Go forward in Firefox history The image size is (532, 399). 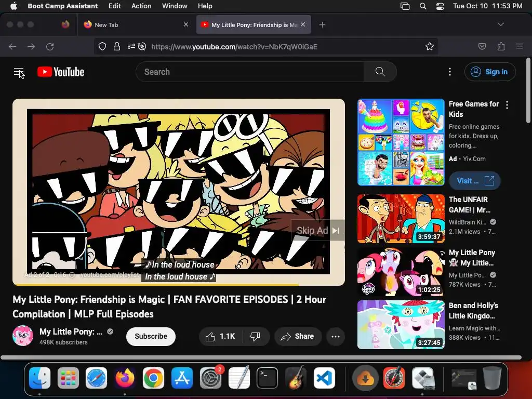click(x=31, y=46)
